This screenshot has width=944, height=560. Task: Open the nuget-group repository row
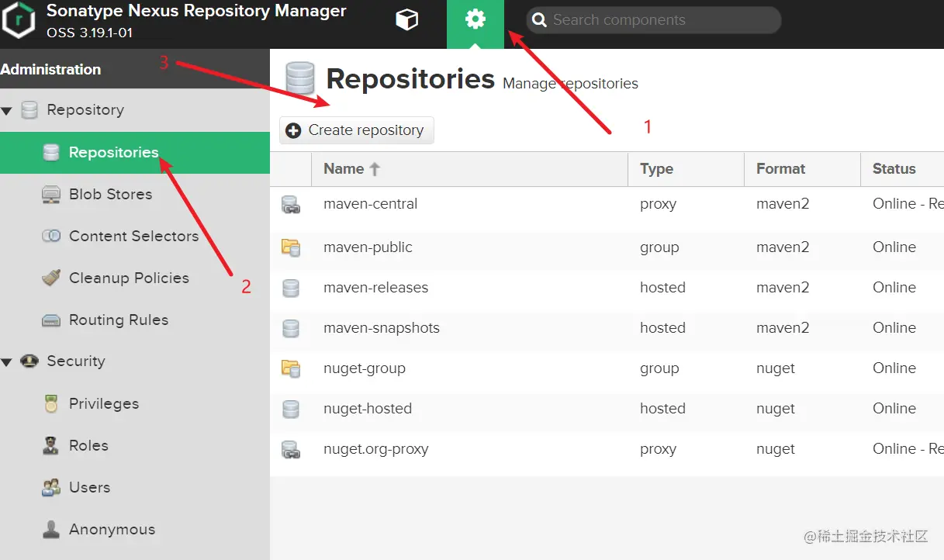[607, 368]
